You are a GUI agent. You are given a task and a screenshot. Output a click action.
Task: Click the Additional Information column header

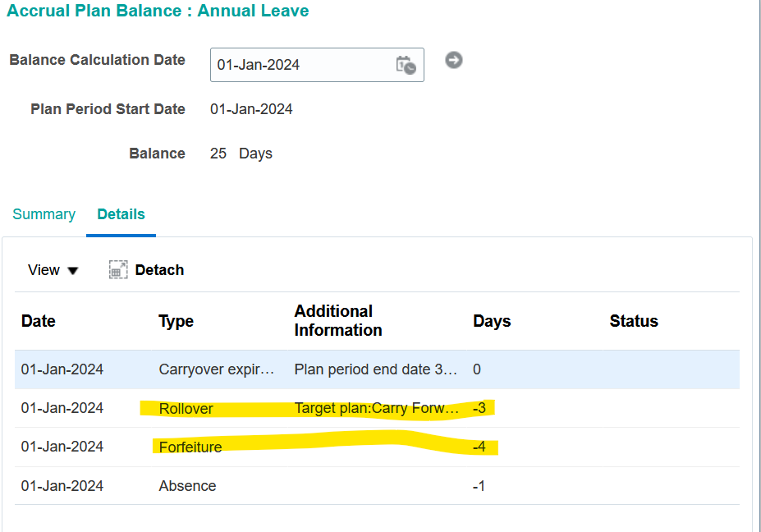click(337, 321)
